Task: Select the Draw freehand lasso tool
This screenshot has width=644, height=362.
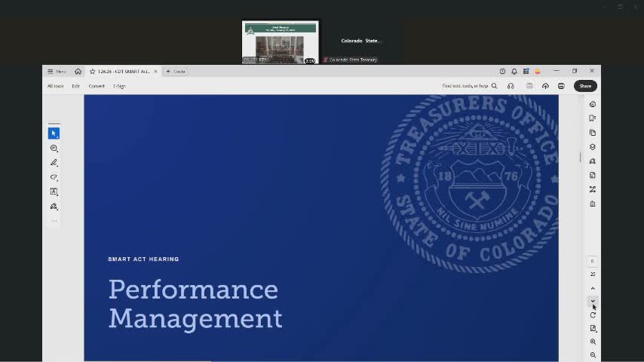Action: point(54,177)
